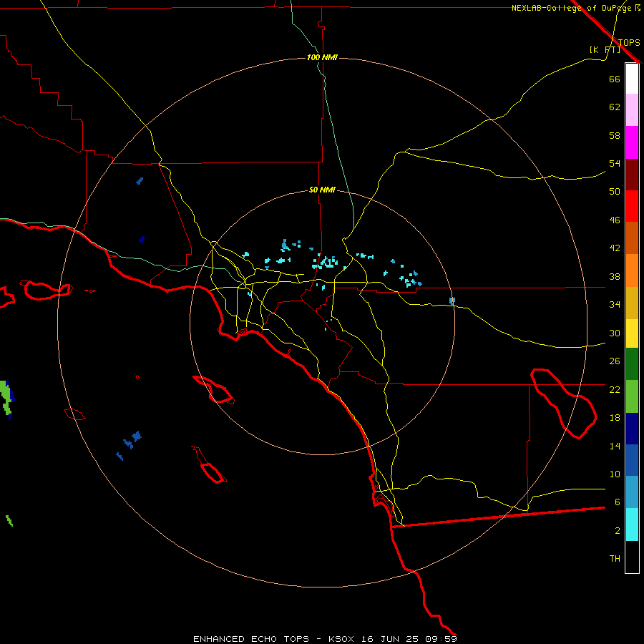The image size is (644, 644).
Task: Click the light pink legend swatch
Action: (x=632, y=110)
